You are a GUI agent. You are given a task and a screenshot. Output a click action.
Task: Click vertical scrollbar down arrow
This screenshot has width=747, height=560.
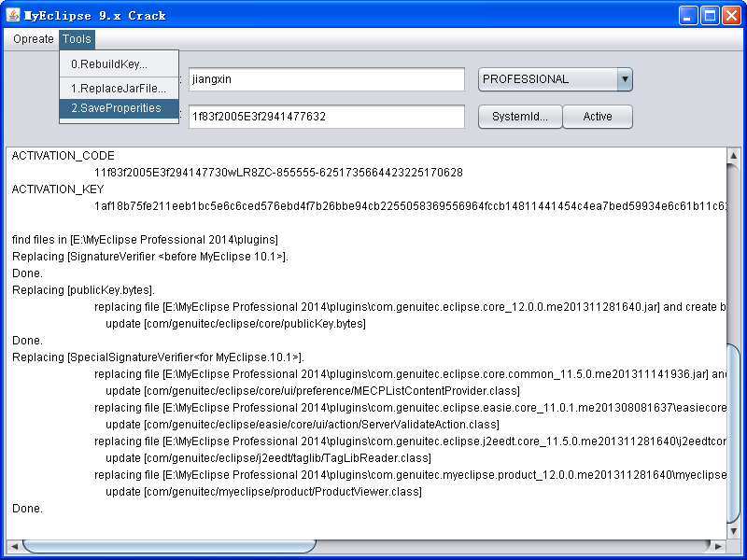pyautogui.click(x=734, y=531)
